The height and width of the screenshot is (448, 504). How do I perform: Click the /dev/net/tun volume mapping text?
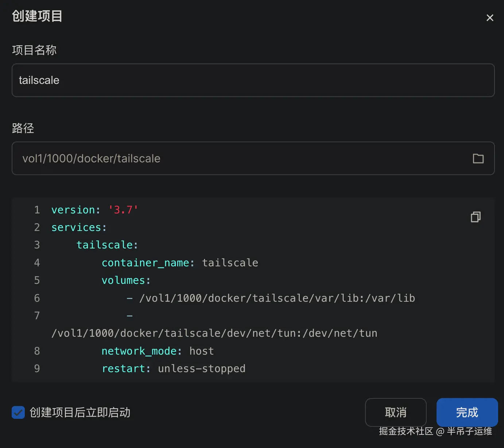point(214,333)
